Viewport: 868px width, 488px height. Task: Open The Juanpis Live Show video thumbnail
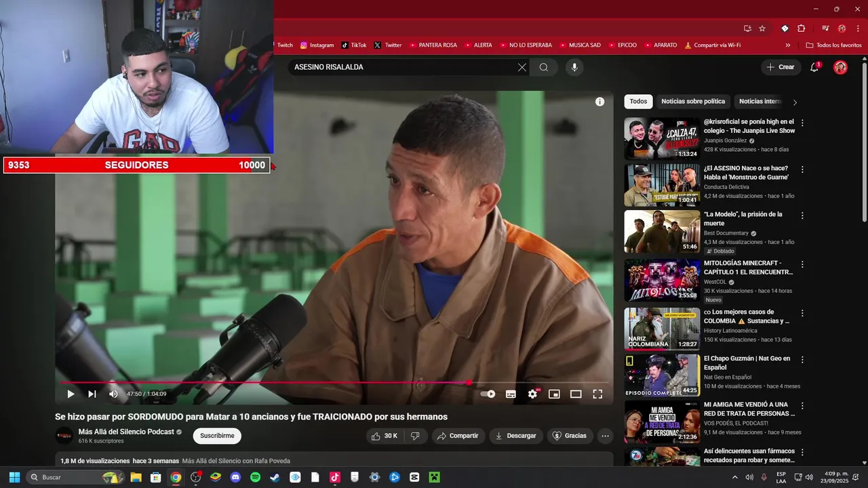(x=662, y=139)
